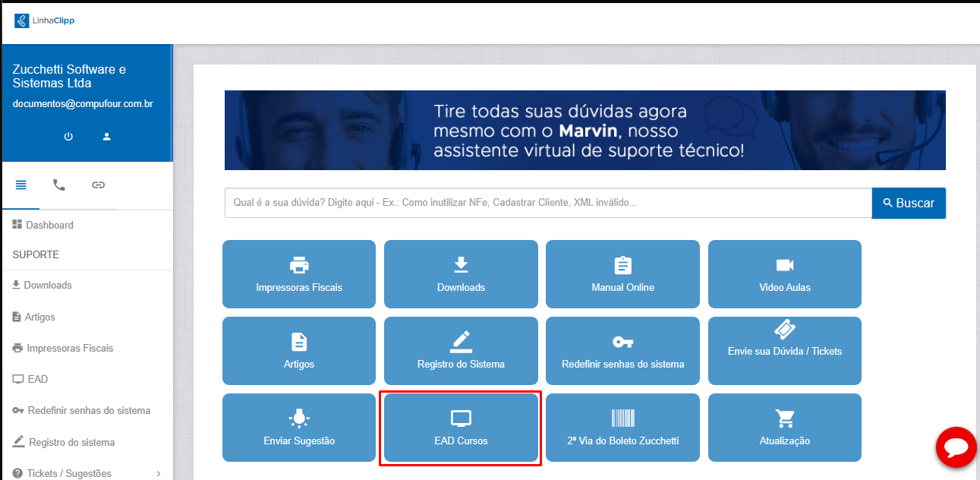Click the power logout icon in sidebar
Screen dimensions: 980x480
68,137
